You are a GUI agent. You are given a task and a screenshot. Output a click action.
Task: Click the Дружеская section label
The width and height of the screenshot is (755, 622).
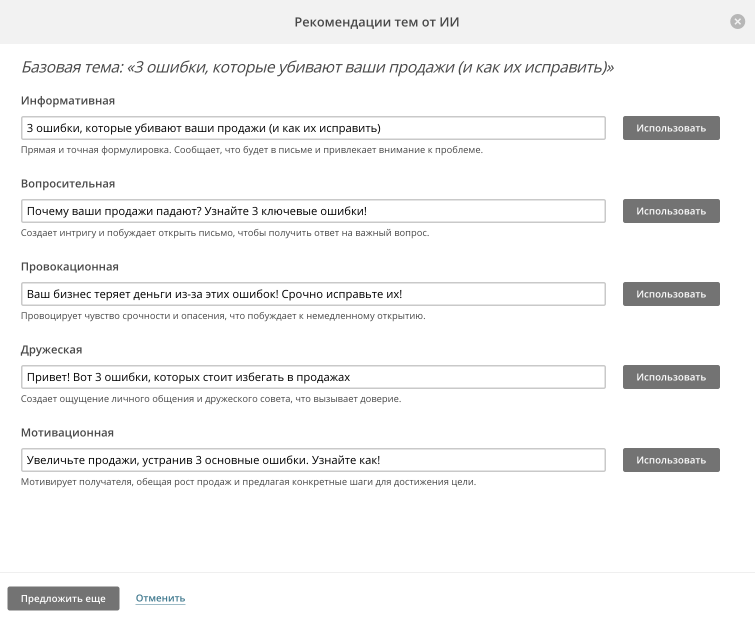click(52, 350)
